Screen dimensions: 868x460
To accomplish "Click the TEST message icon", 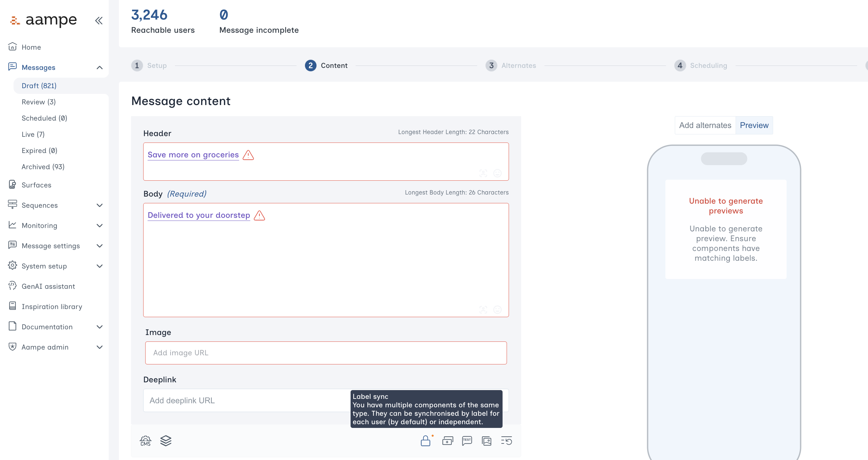I will point(467,441).
